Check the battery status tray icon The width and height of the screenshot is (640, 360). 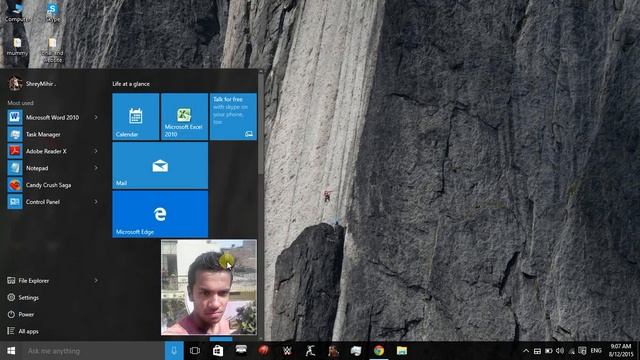(x=549, y=351)
